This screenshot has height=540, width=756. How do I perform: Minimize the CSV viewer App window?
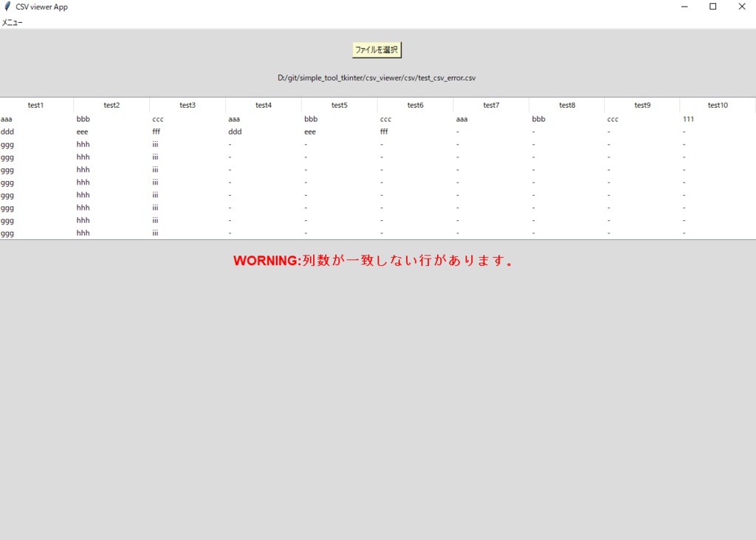(x=684, y=7)
